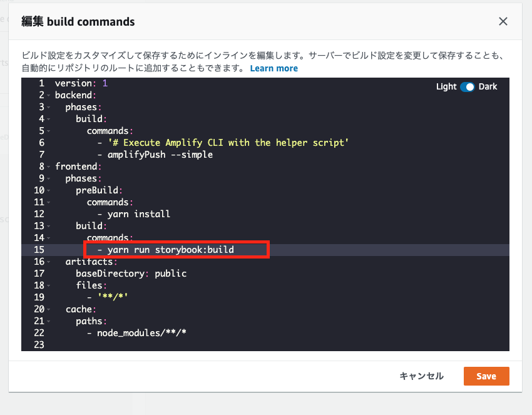532x415 pixels.
Task: Click the '編集 build commands' dialog title
Action: pyautogui.click(x=78, y=22)
